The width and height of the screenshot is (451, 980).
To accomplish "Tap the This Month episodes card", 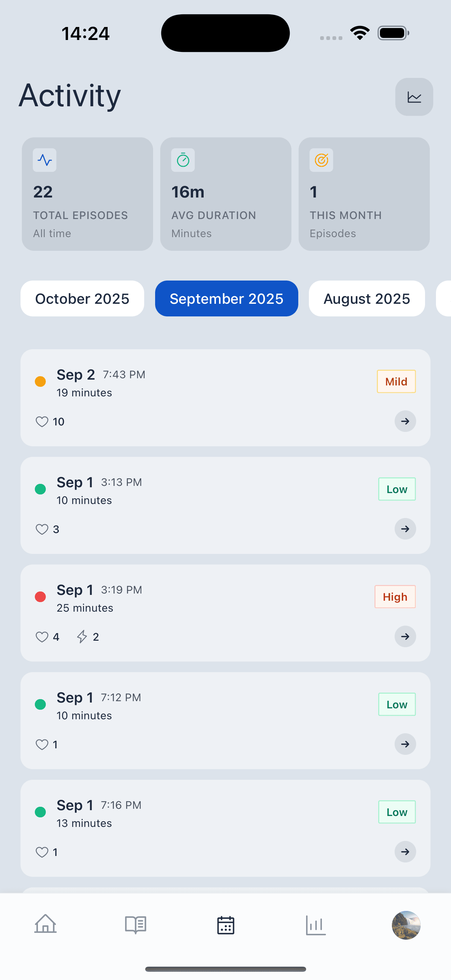I will 364,194.
